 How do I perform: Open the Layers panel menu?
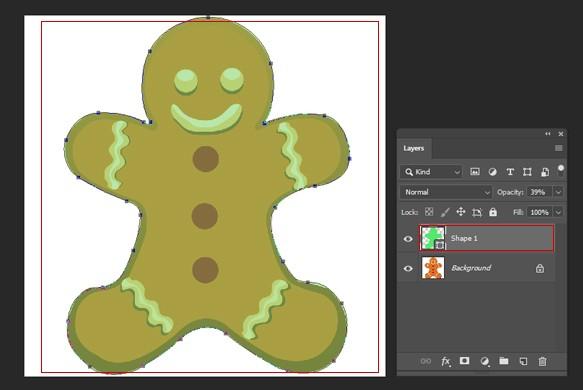pyautogui.click(x=558, y=148)
